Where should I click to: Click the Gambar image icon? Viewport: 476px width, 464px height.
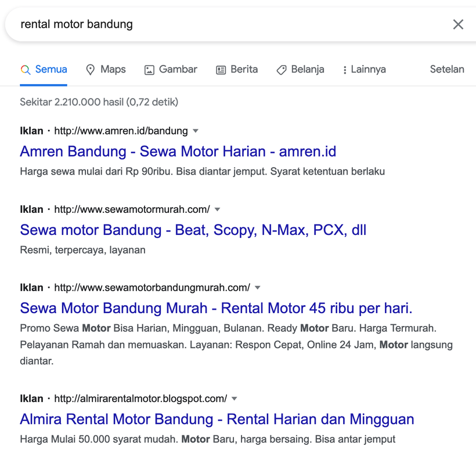coord(149,70)
